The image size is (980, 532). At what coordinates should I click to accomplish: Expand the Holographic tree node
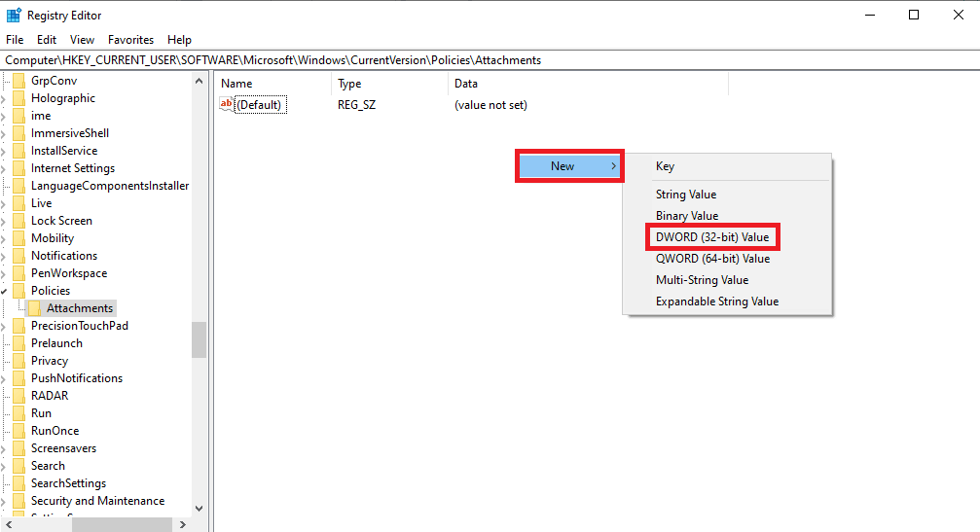click(x=4, y=98)
